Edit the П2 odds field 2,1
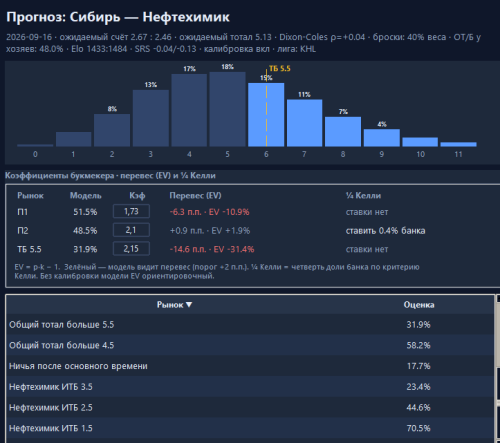Viewport: 500px width, 443px height. (x=131, y=230)
